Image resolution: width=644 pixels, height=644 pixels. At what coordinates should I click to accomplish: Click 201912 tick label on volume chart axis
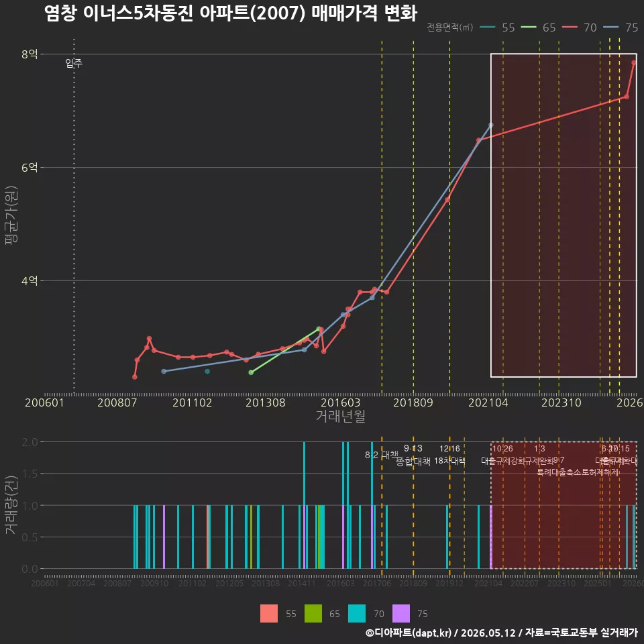(449, 583)
